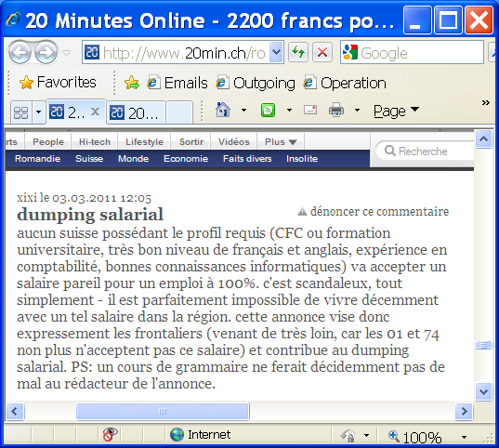Open the zoom level 100% dropdown
The height and width of the screenshot is (448, 499).
click(464, 437)
